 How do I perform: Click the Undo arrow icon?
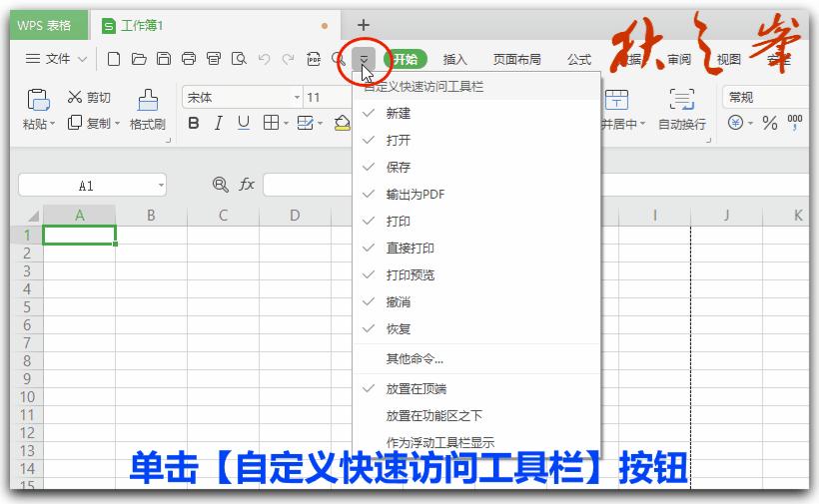point(264,59)
